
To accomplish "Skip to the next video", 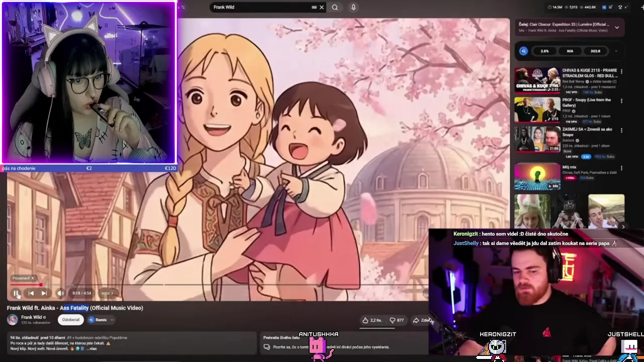I will coord(44,293).
